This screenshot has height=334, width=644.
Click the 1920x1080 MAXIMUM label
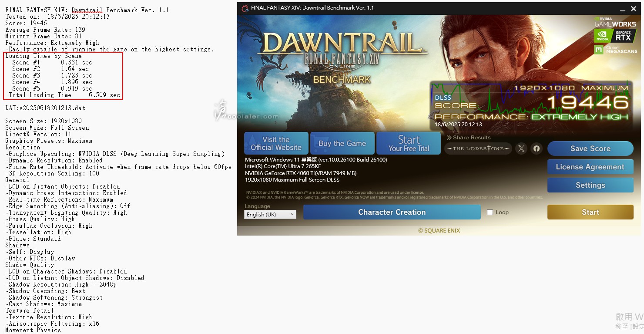[571, 88]
